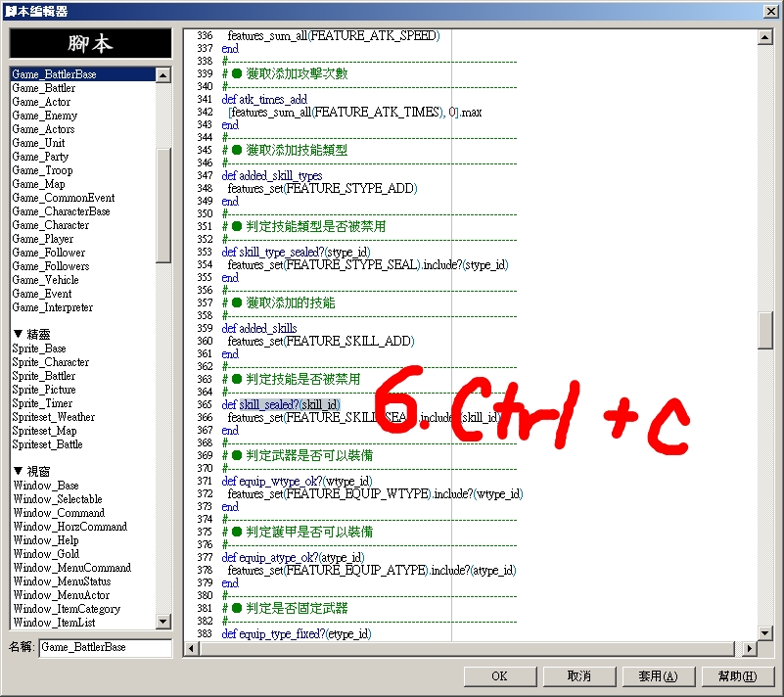Image resolution: width=784 pixels, height=697 pixels.
Task: Open Window_Command script
Action: tap(59, 513)
